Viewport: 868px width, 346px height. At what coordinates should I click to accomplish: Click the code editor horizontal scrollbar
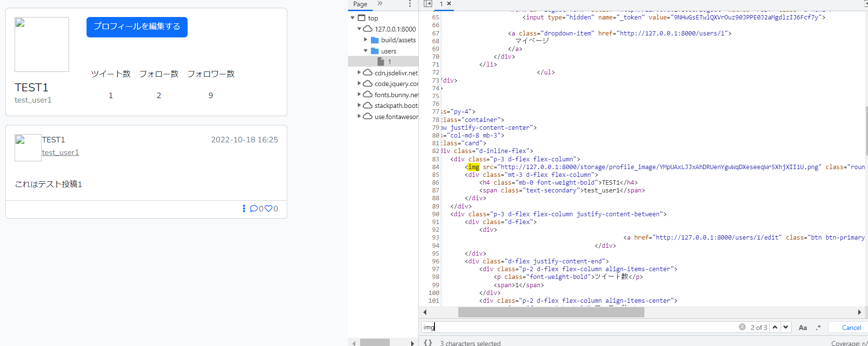coord(551,312)
